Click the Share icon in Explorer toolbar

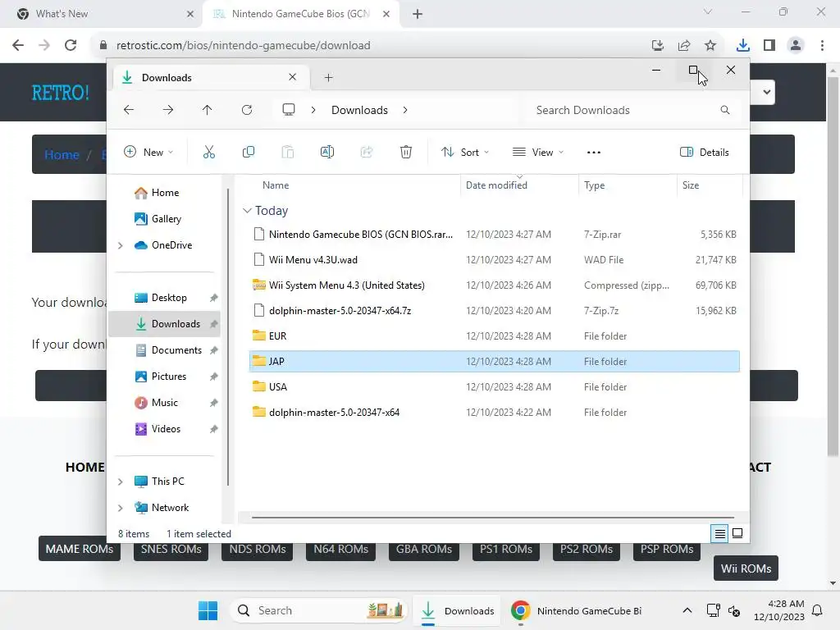click(x=367, y=152)
